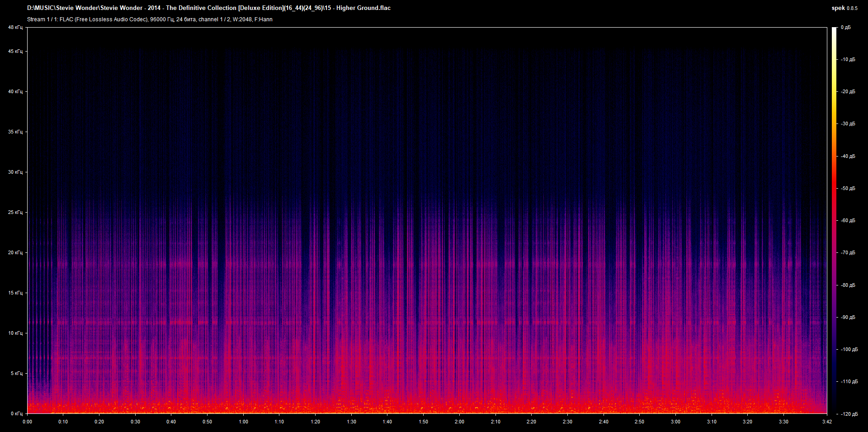Click the '-70 дБ' level scale label

[848, 253]
